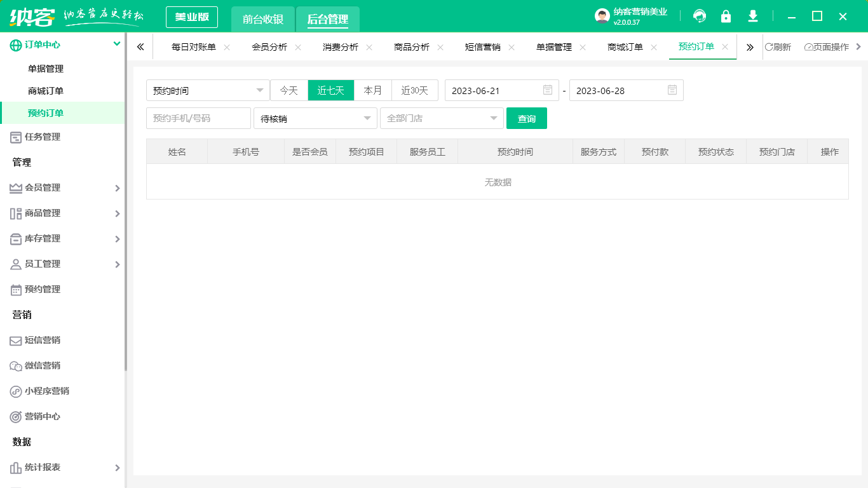Open 微信营销 in the sidebar
The image size is (868, 488).
pos(14,365)
